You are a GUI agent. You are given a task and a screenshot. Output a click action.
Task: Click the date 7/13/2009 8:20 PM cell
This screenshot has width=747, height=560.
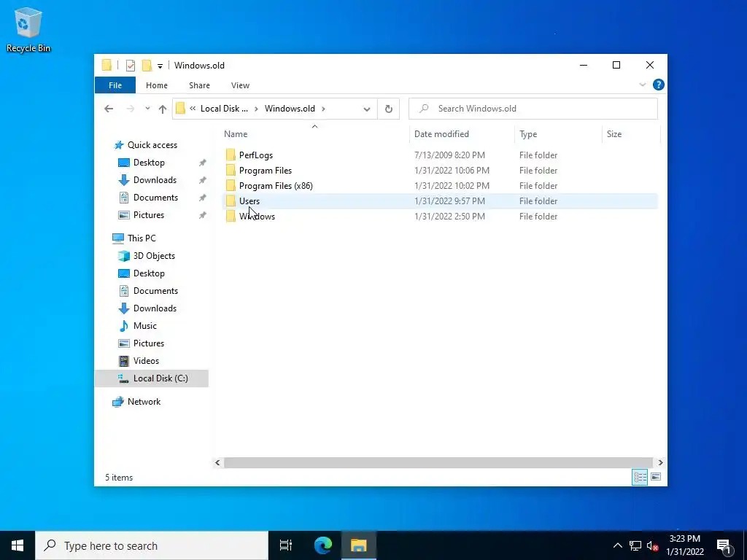(x=449, y=155)
